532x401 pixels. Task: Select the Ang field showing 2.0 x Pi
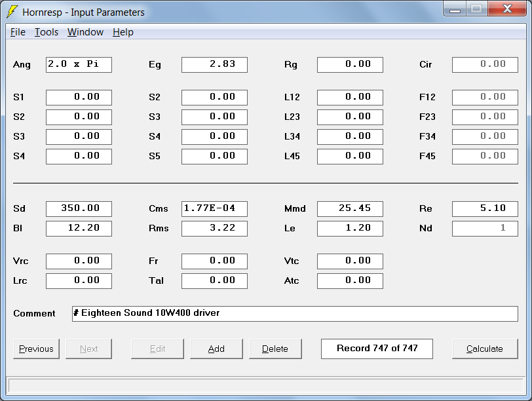(79, 65)
